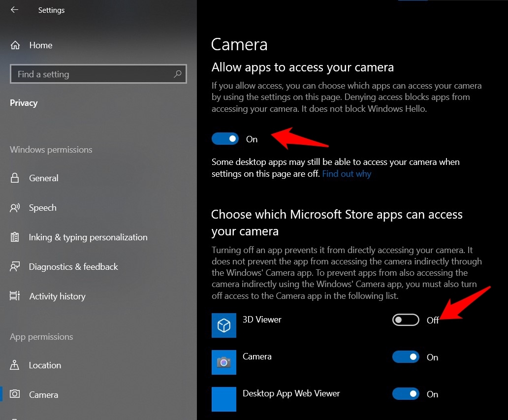Click the Camera page title

click(x=239, y=44)
